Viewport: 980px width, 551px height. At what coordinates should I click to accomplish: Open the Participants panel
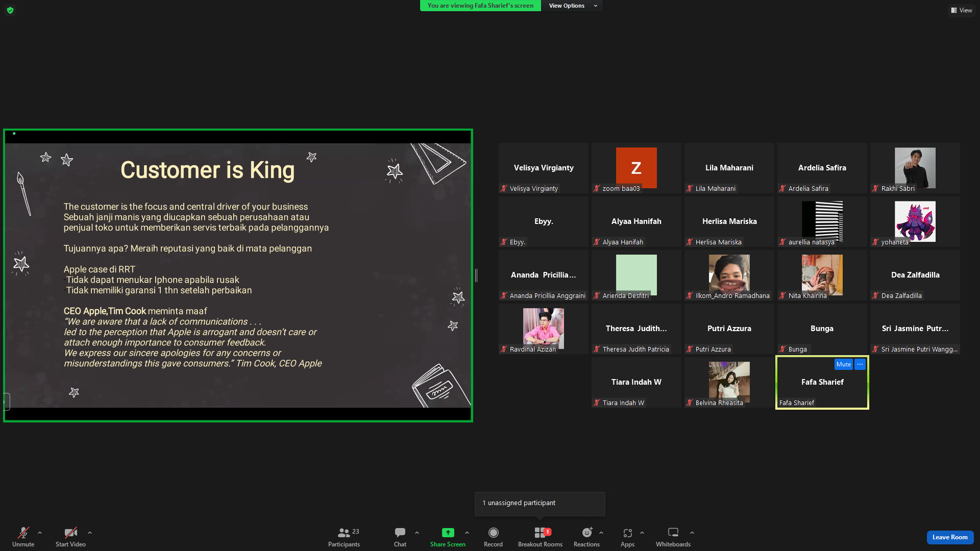[344, 537]
